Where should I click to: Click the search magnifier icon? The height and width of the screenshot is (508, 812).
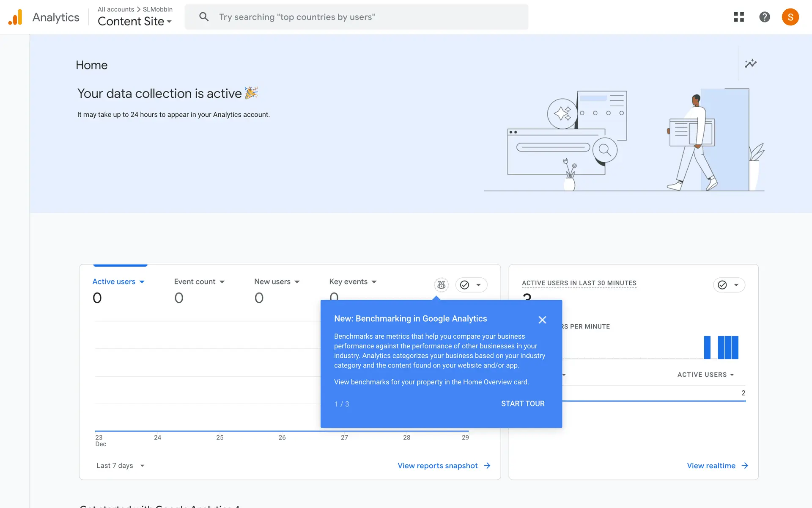(204, 17)
